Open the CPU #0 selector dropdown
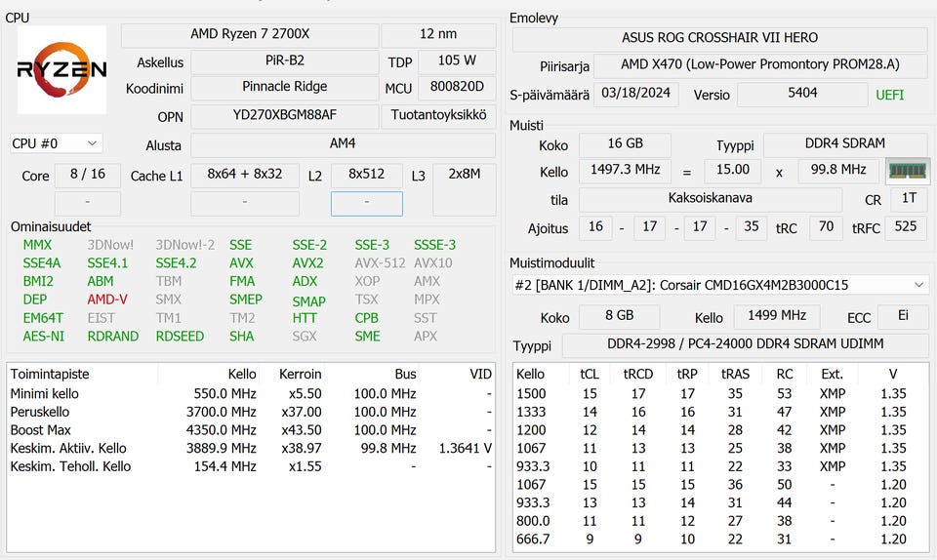 click(x=57, y=143)
